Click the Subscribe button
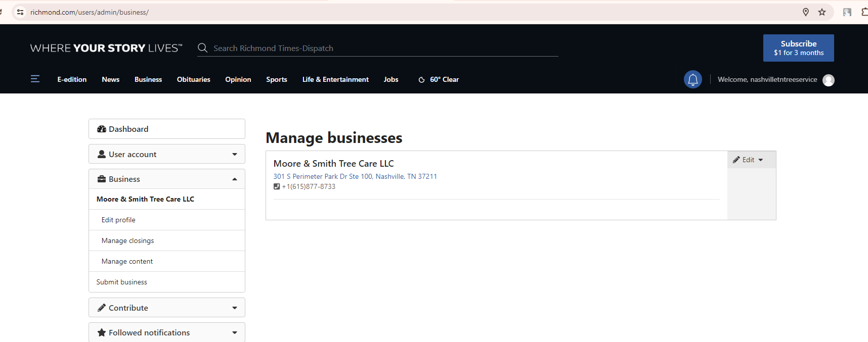 click(798, 48)
